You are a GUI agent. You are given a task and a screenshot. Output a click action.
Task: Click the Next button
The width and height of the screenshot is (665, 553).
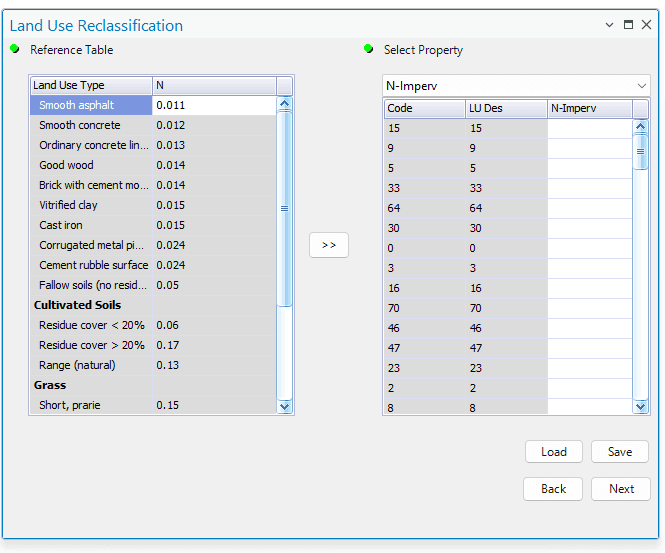point(621,489)
